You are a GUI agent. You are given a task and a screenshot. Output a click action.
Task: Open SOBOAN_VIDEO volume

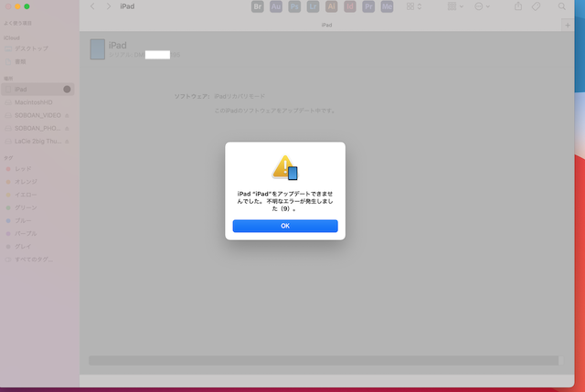(x=37, y=115)
